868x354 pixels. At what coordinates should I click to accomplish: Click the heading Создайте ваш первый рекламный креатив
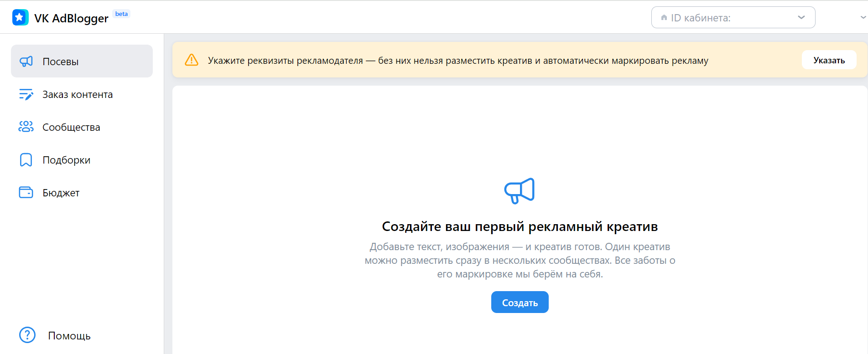click(520, 226)
